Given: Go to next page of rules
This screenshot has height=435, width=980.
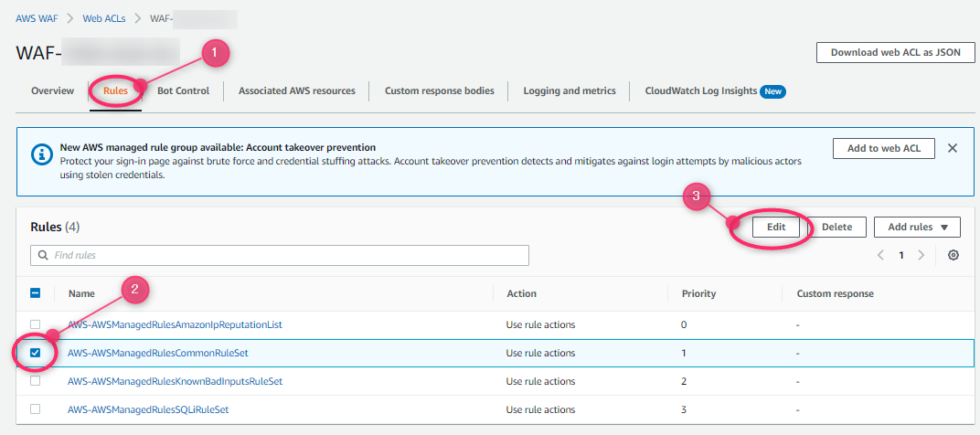Looking at the screenshot, I should pos(921,255).
